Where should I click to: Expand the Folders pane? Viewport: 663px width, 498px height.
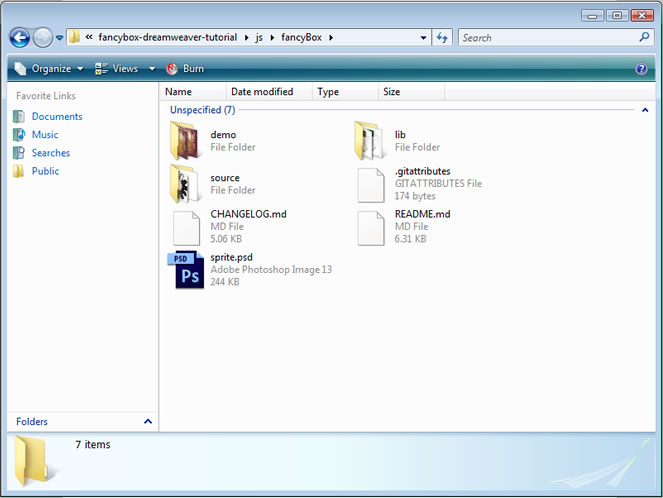click(148, 422)
